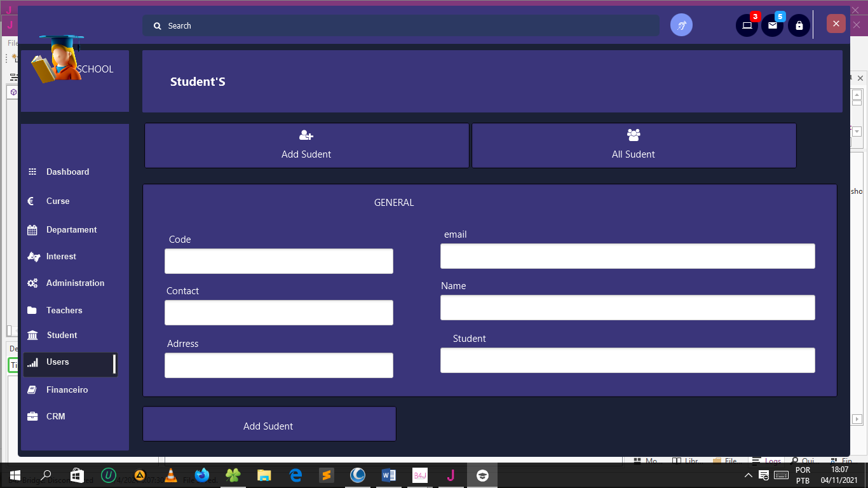
Task: Go to Departament in the sidebar
Action: (x=70, y=229)
